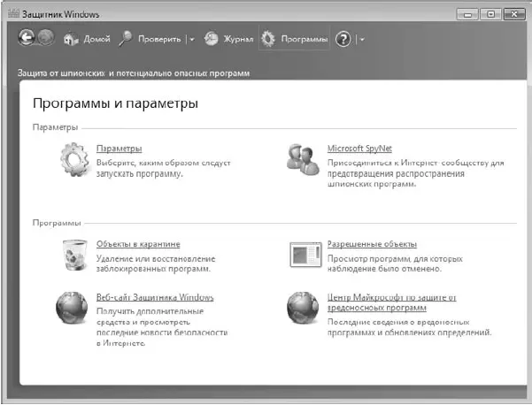Open Help with the question mark icon
Screen dimensions: 532x405
coord(344,40)
